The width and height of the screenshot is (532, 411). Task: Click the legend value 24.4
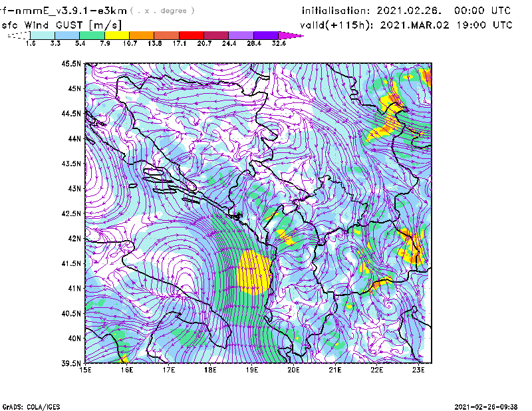coord(229,43)
